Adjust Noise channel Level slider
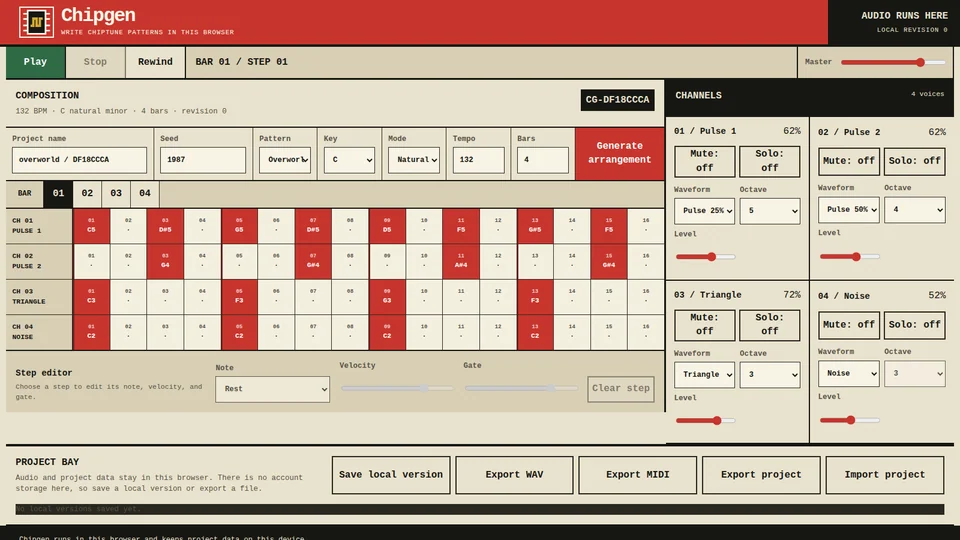 pyautogui.click(x=850, y=420)
